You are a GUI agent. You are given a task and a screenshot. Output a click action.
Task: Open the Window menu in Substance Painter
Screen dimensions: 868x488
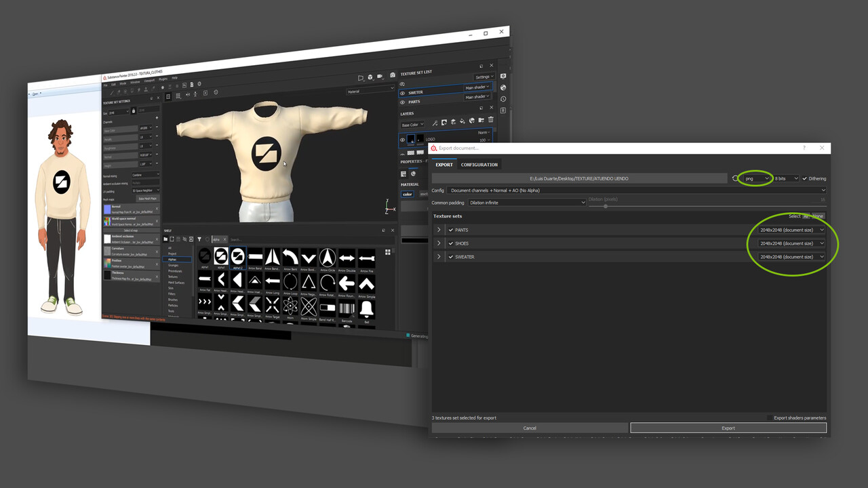(135, 82)
